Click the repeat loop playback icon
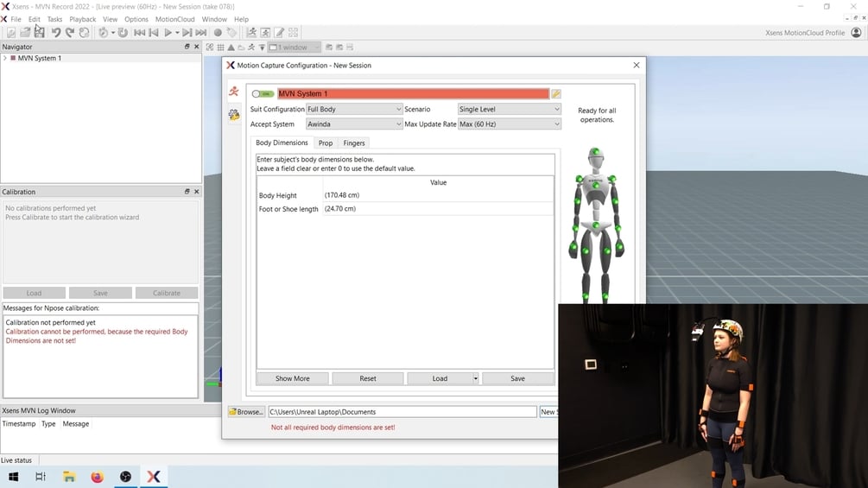This screenshot has width=868, height=488. (x=123, y=33)
